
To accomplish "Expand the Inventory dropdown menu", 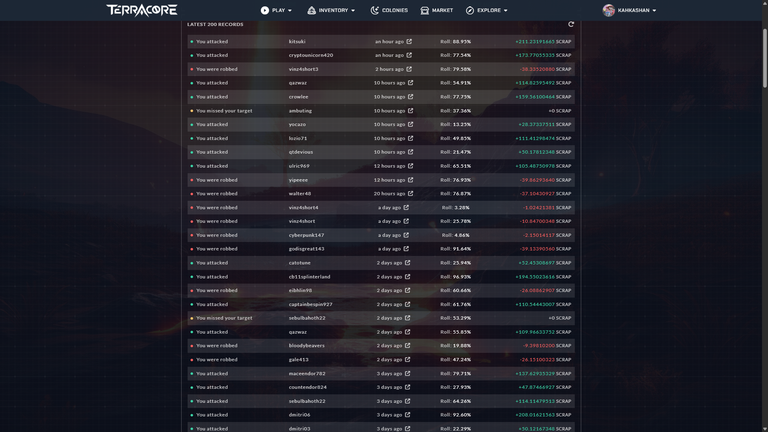I will pos(331,10).
